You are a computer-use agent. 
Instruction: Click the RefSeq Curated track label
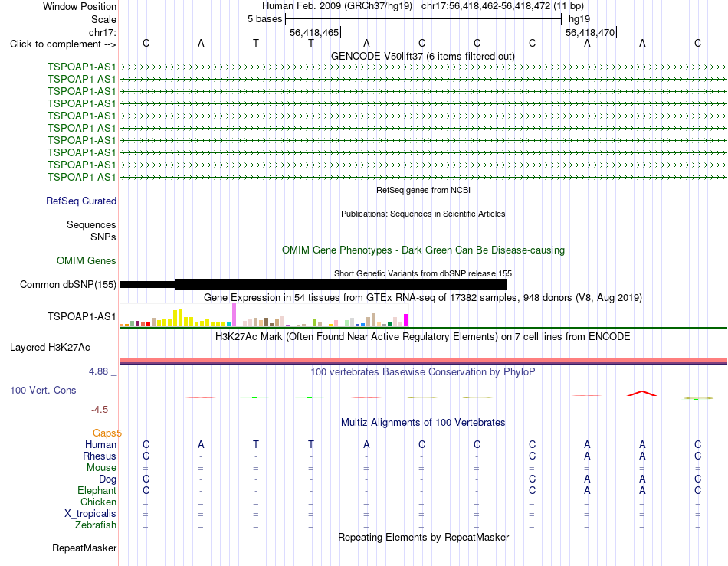[x=81, y=201]
